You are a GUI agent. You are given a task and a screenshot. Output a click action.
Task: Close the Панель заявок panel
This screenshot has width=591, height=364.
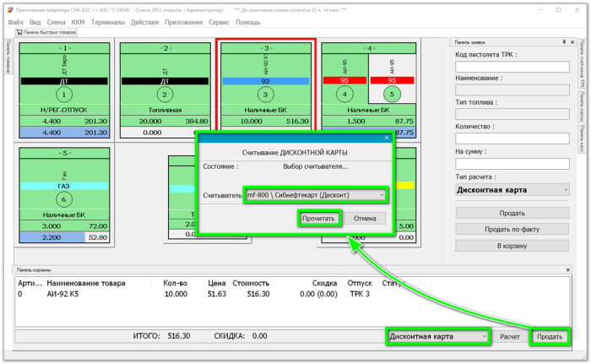(572, 42)
